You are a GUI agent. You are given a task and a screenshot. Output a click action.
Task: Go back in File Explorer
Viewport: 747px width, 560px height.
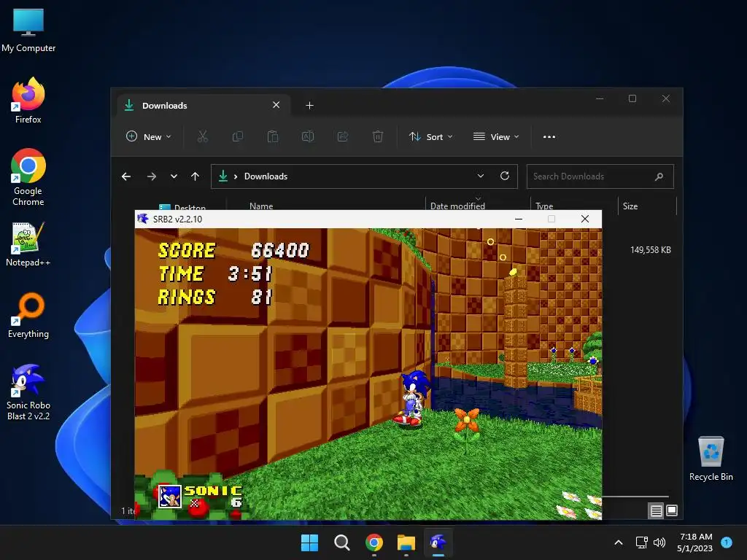tap(126, 176)
